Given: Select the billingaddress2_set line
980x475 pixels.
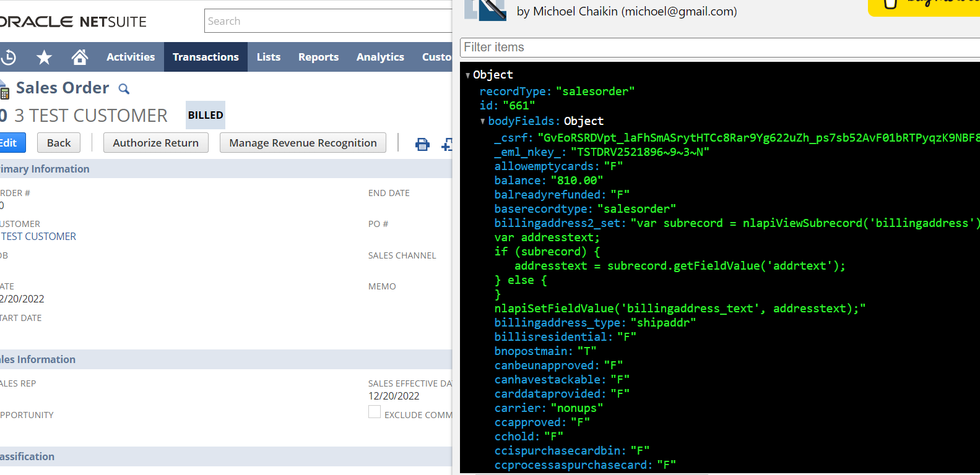Looking at the screenshot, I should click(x=737, y=223).
